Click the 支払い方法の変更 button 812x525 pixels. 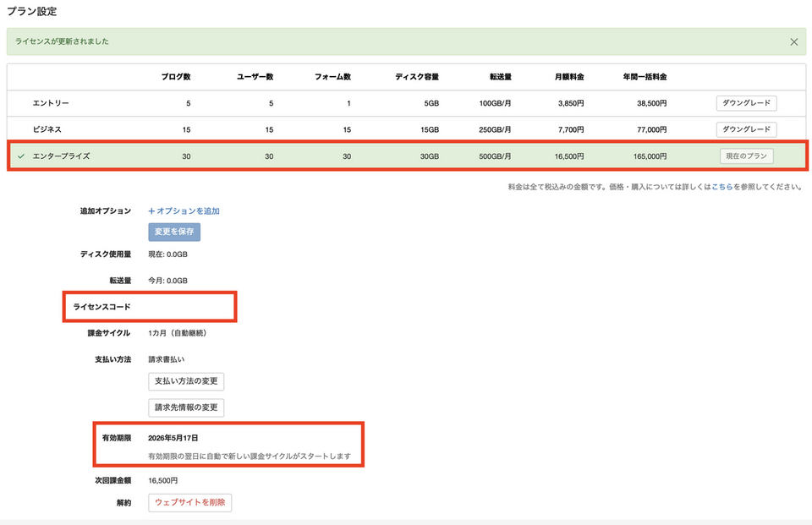tap(186, 382)
